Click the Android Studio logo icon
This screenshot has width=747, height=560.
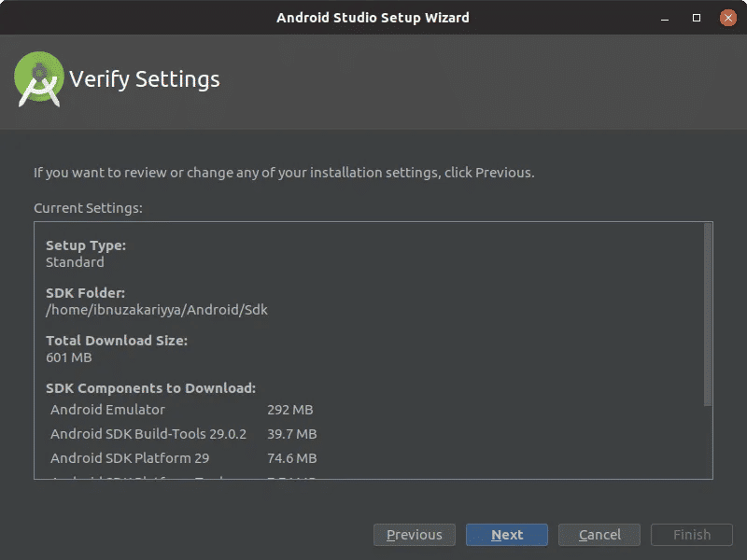tap(39, 79)
